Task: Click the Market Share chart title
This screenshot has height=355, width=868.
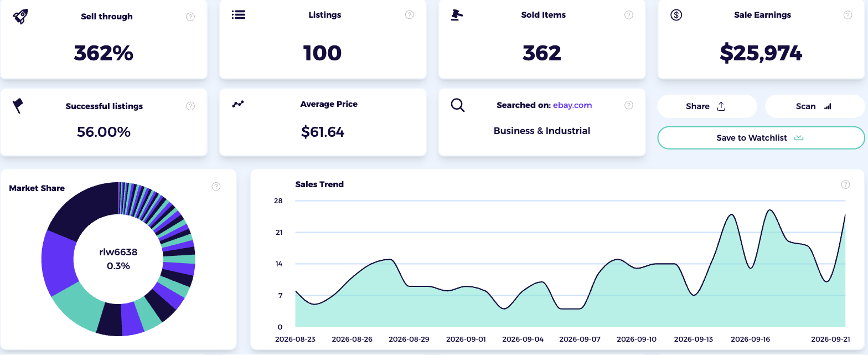Action: click(37, 188)
